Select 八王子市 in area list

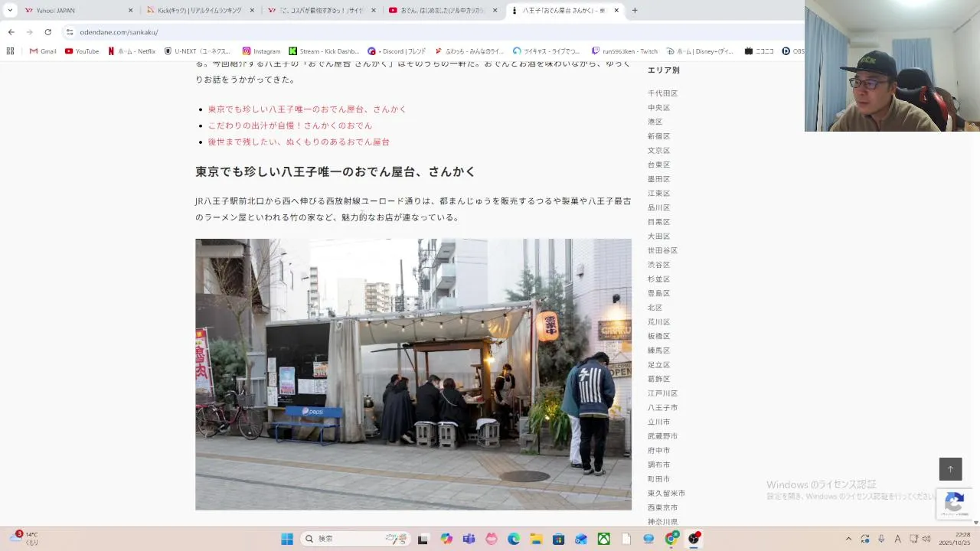tap(662, 408)
